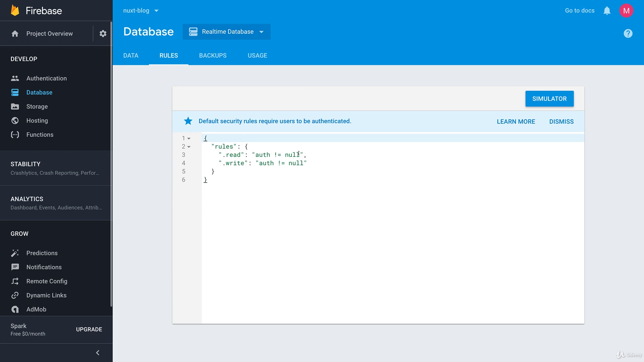Open Remote Config in the sidebar
The width and height of the screenshot is (644, 362).
point(47,281)
